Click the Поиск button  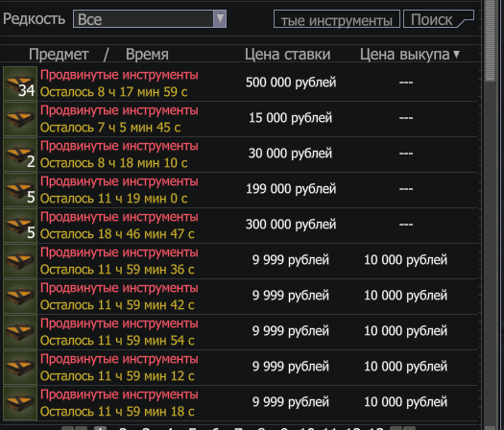pos(439,19)
